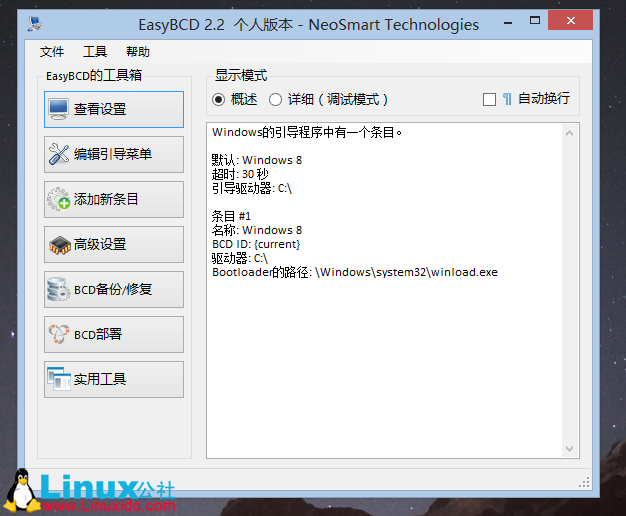
Task: Click the deployment icon on BCD部署
Action: (59, 334)
